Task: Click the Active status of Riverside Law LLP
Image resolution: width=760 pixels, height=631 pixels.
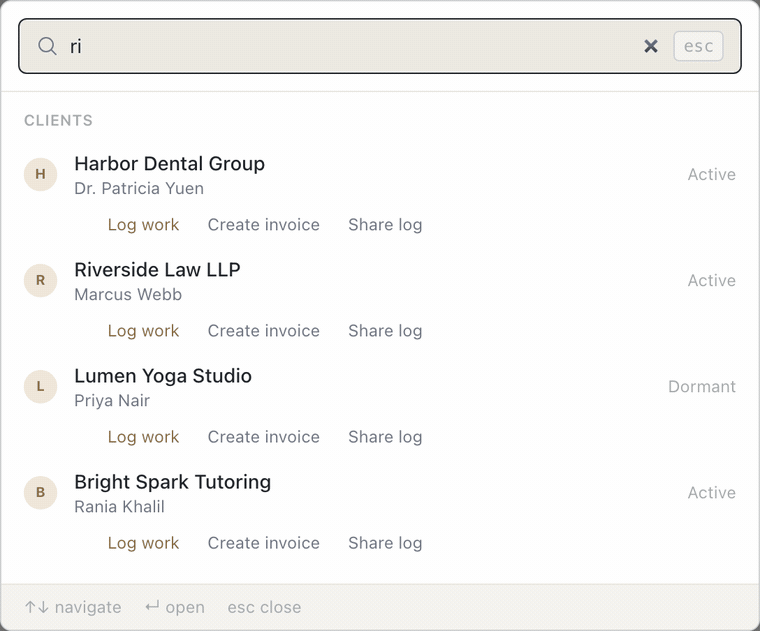Action: tap(712, 281)
